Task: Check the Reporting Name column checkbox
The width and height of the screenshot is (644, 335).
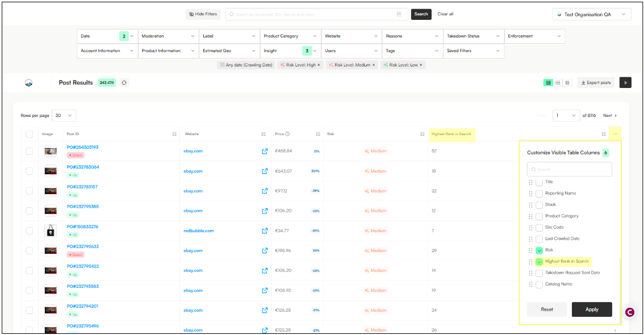Action: [x=540, y=194]
